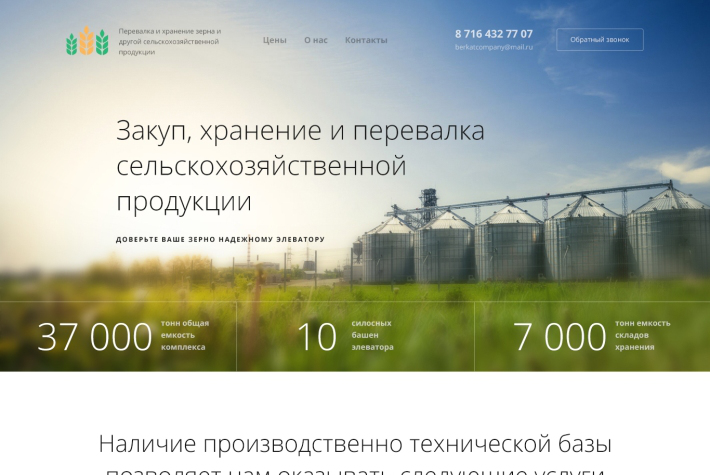Click the headline Закуп, хранение и перевалка

300,166
